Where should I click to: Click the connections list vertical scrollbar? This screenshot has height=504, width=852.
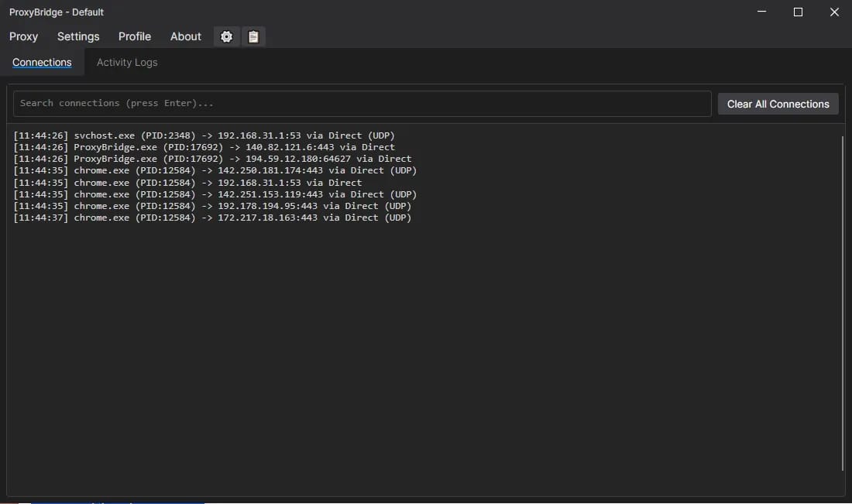[x=842, y=303]
